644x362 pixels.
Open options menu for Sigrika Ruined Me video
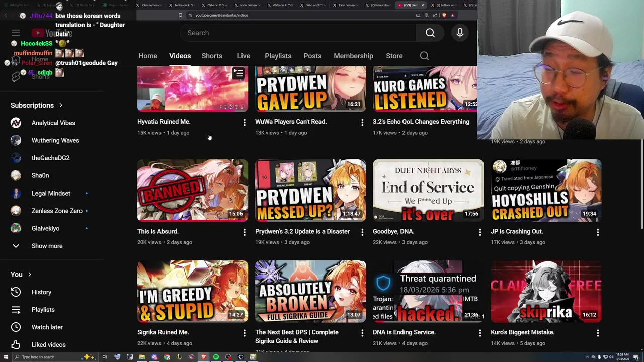(245, 333)
